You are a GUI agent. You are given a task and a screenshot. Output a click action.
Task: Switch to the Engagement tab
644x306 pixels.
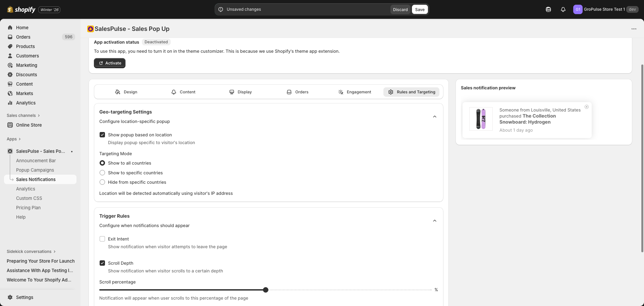click(355, 92)
